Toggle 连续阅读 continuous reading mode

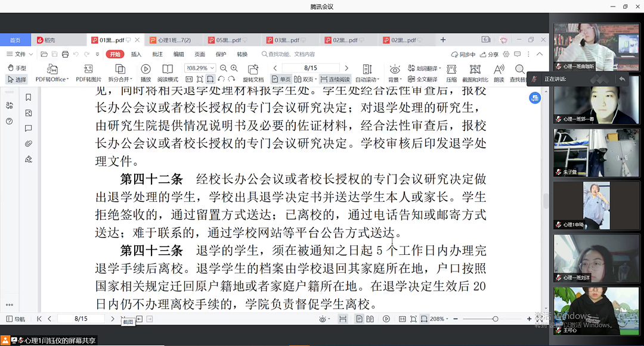[335, 79]
